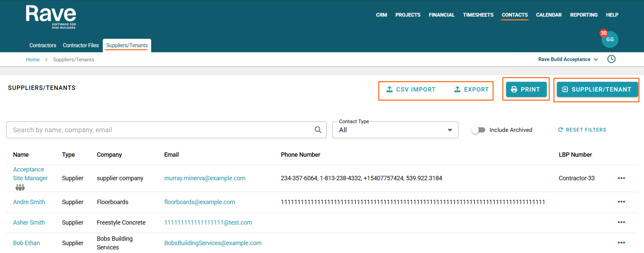This screenshot has height=253, width=644.
Task: Open the Calendar menu
Action: coord(549,15)
